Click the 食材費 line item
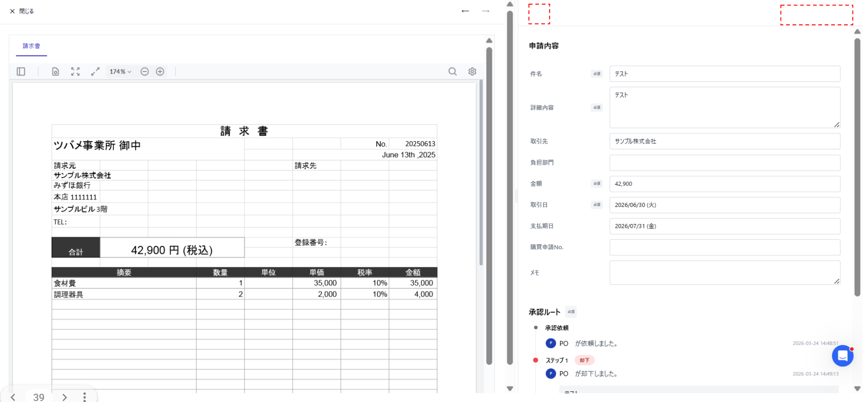868x402 pixels. [x=64, y=283]
